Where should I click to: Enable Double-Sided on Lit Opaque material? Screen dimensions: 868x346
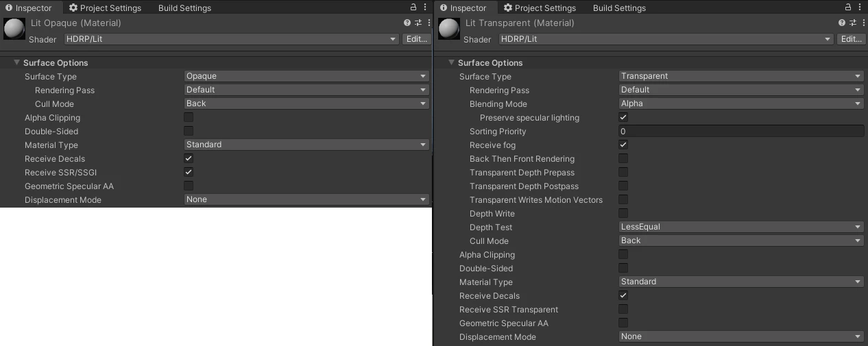(189, 131)
